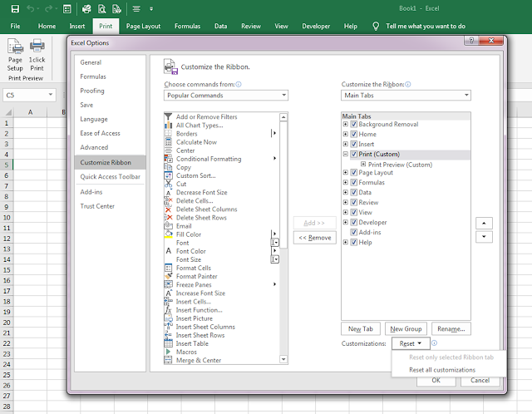The width and height of the screenshot is (532, 414).
Task: Toggle the Add-ins tab checkbox
Action: (x=353, y=232)
